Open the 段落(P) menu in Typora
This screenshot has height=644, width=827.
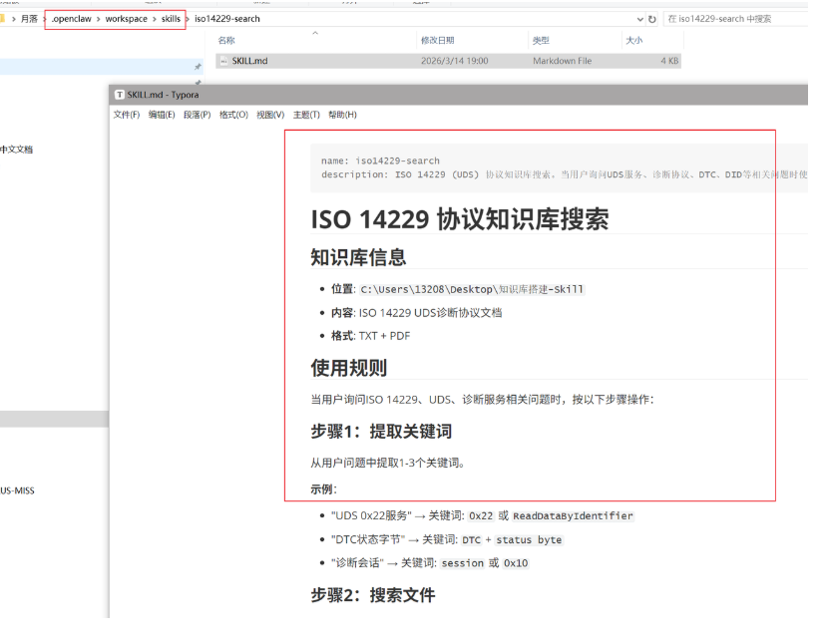(197, 115)
